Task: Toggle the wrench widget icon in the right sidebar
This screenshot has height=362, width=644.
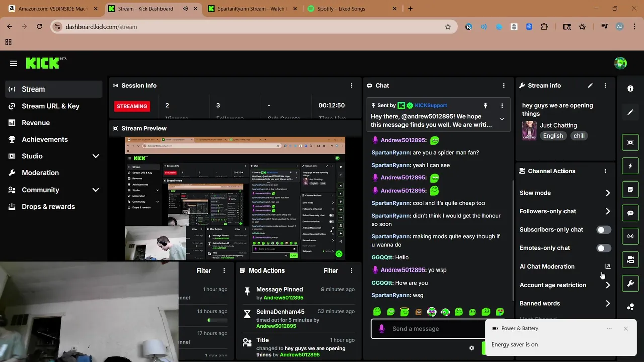Action: click(x=630, y=283)
